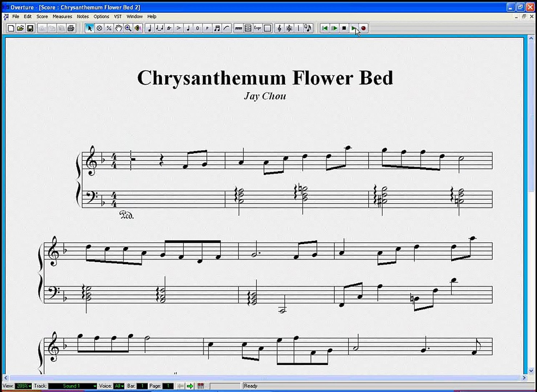Toggle the speaker playback-scrub tool
537x392 pixels.
(137, 28)
